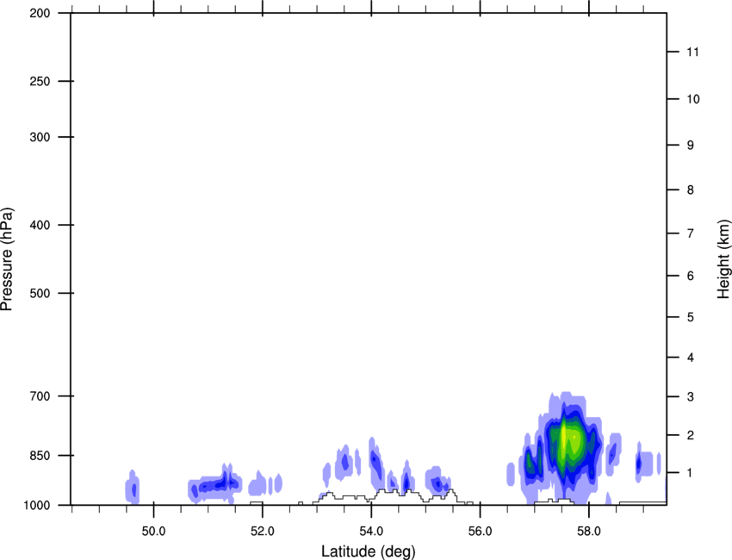
Task: Click pressure tick label '500'
Action: pos(40,293)
